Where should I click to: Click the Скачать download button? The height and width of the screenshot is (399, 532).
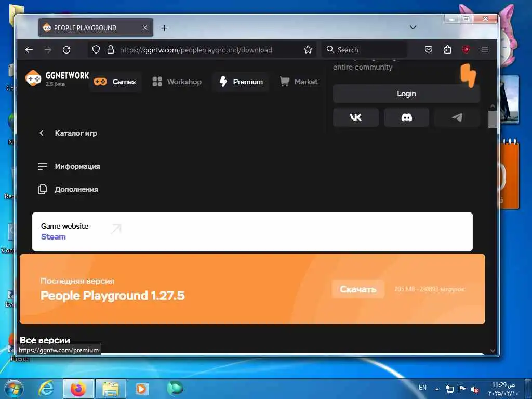(x=358, y=289)
